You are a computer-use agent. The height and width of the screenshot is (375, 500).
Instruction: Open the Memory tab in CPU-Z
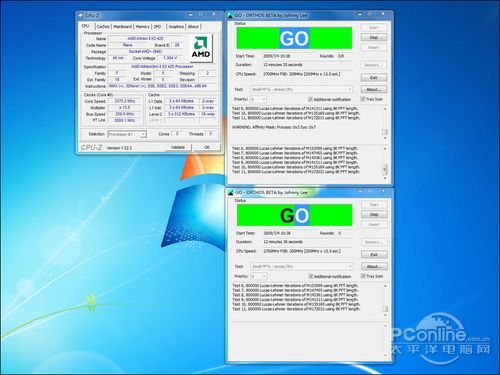(x=142, y=26)
